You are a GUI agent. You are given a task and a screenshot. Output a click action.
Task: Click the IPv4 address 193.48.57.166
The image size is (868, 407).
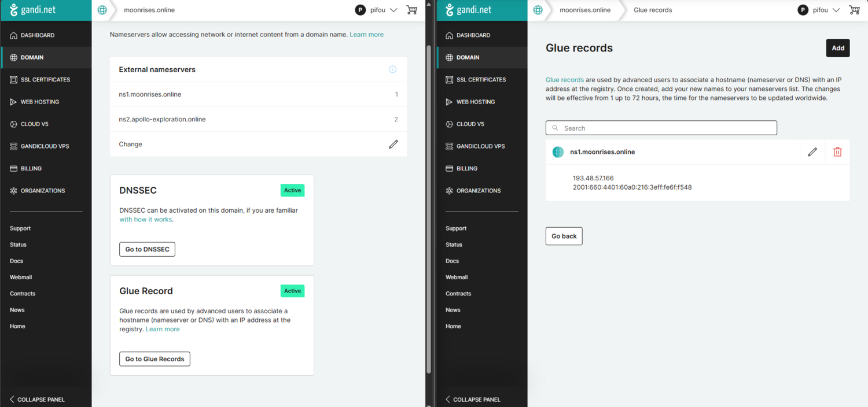pyautogui.click(x=593, y=178)
